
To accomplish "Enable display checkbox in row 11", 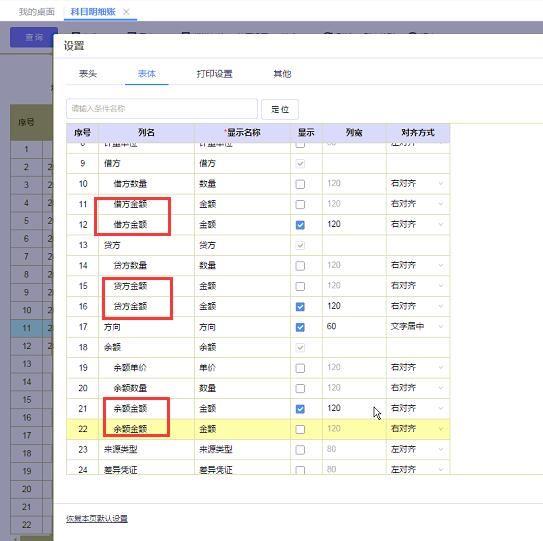I will click(x=300, y=204).
